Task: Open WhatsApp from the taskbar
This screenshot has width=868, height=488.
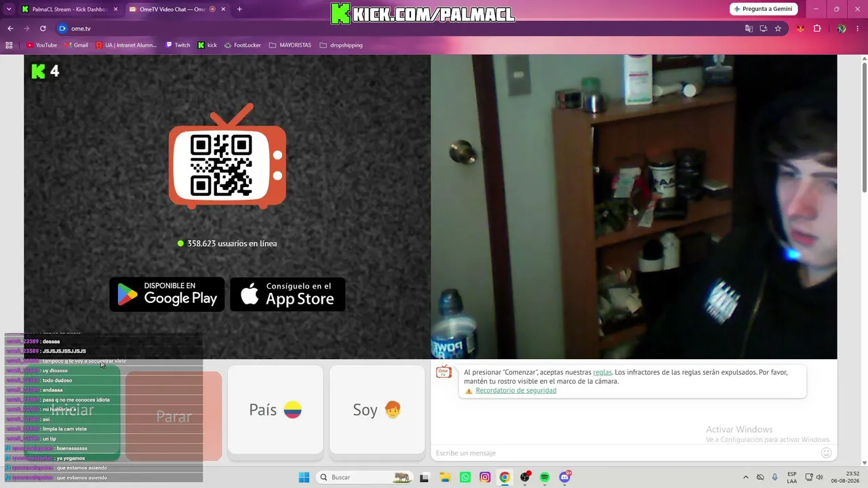Action: tap(465, 477)
